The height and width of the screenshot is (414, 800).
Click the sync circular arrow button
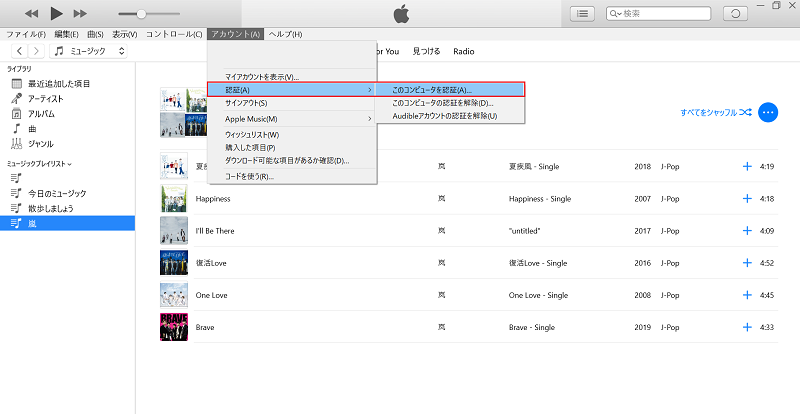click(736, 14)
